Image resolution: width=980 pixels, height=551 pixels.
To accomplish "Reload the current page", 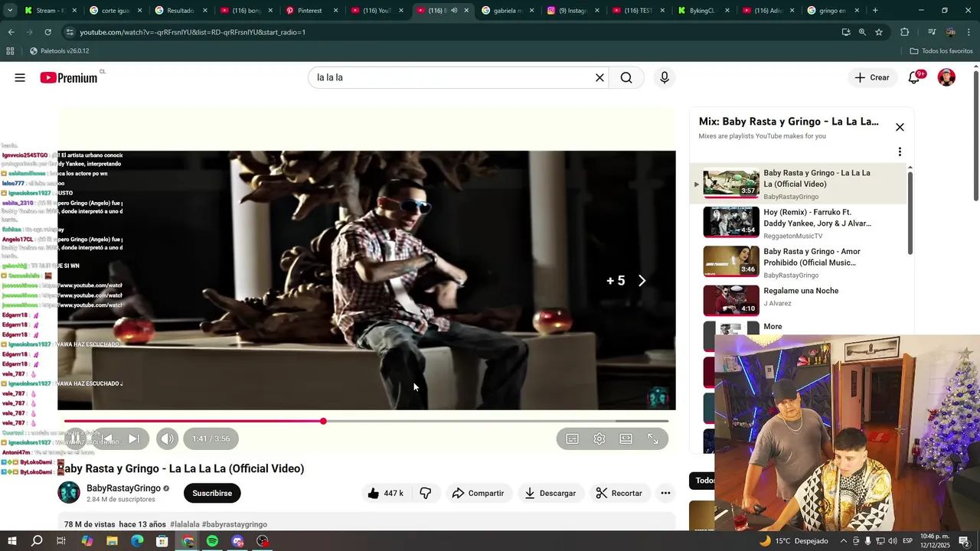I will [x=47, y=32].
